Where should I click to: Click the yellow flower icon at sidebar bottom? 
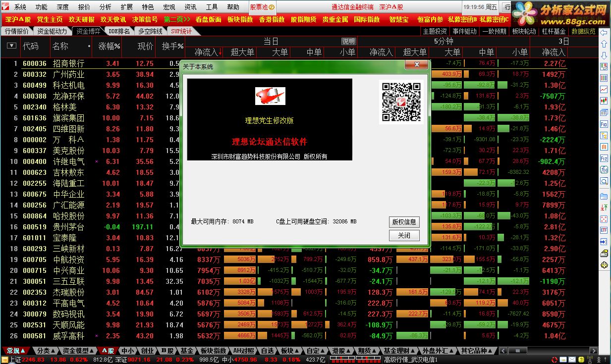coord(604,265)
